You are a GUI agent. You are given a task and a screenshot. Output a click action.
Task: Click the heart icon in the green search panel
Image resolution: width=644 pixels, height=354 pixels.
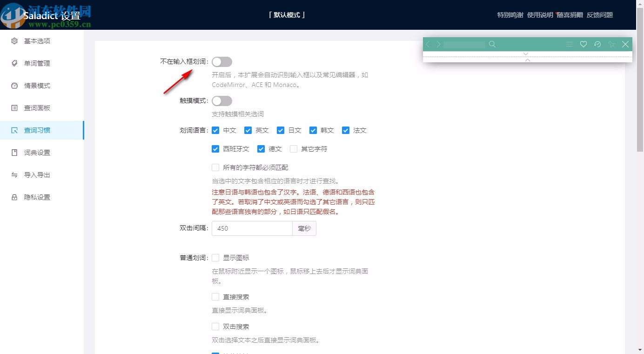pyautogui.click(x=583, y=44)
